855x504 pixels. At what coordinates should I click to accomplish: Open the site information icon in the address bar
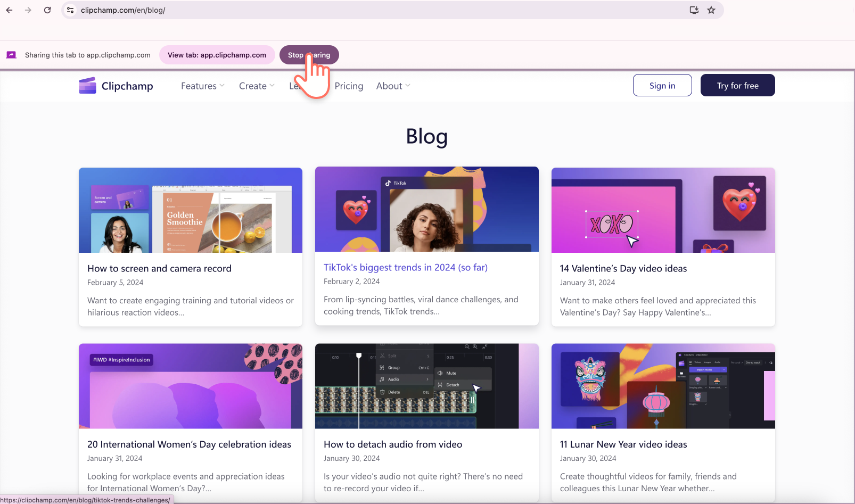click(x=70, y=10)
